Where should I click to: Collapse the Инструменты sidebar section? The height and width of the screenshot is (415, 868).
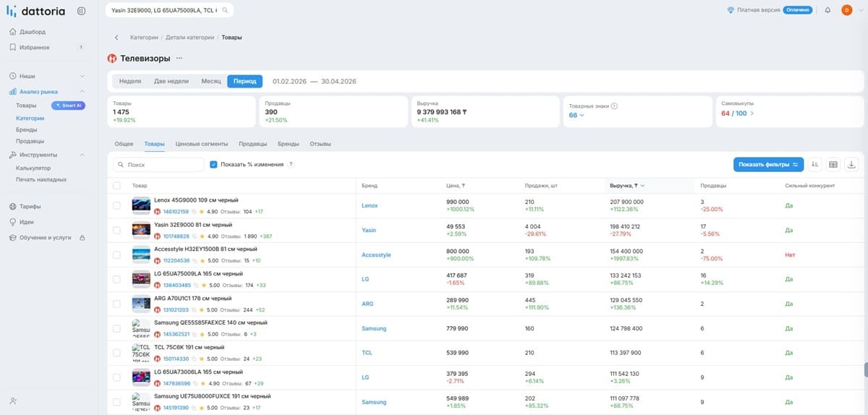[x=82, y=155]
